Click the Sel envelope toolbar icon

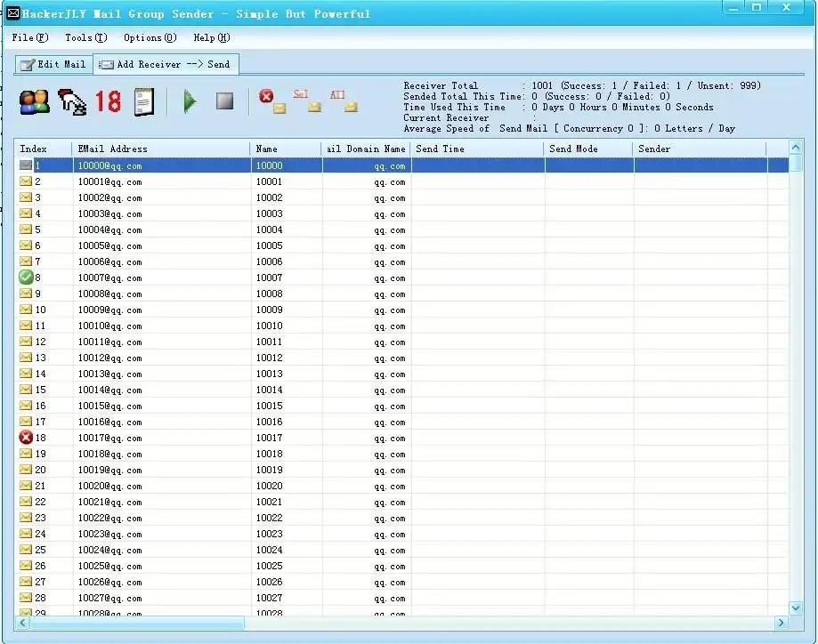coord(307,101)
